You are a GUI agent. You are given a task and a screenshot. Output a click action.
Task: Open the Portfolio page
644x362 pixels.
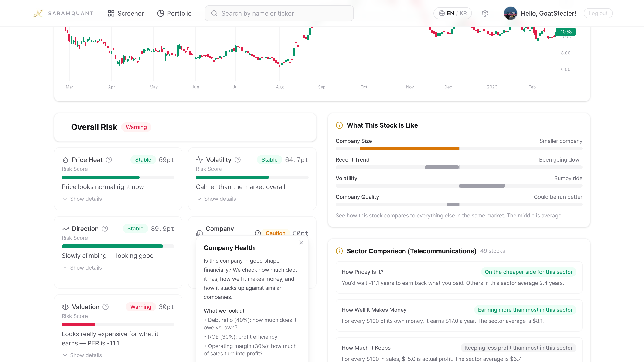(x=174, y=13)
